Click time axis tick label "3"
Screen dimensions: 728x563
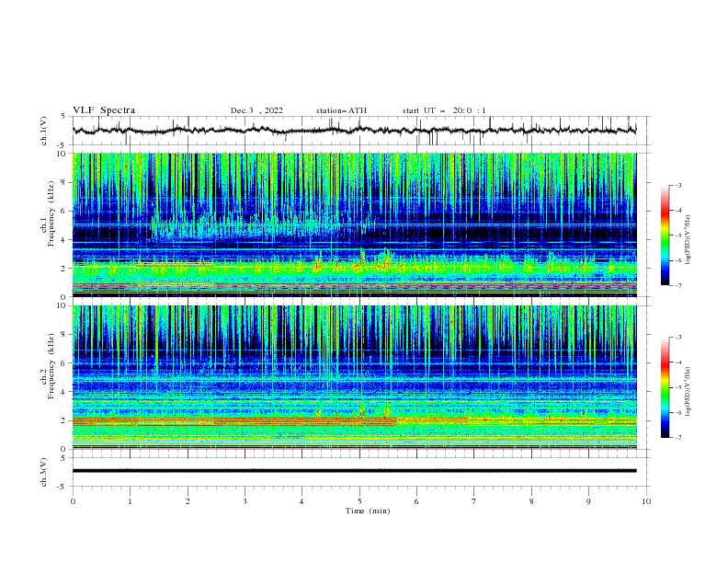245,501
